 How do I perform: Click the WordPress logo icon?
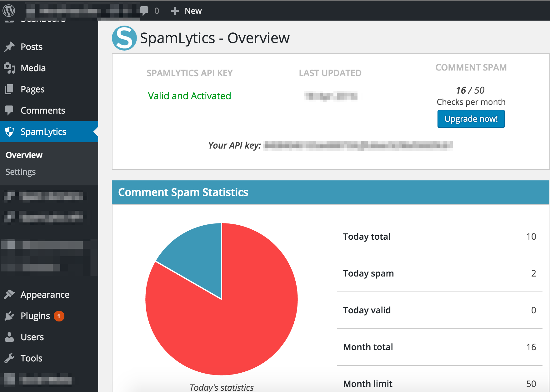(x=9, y=11)
